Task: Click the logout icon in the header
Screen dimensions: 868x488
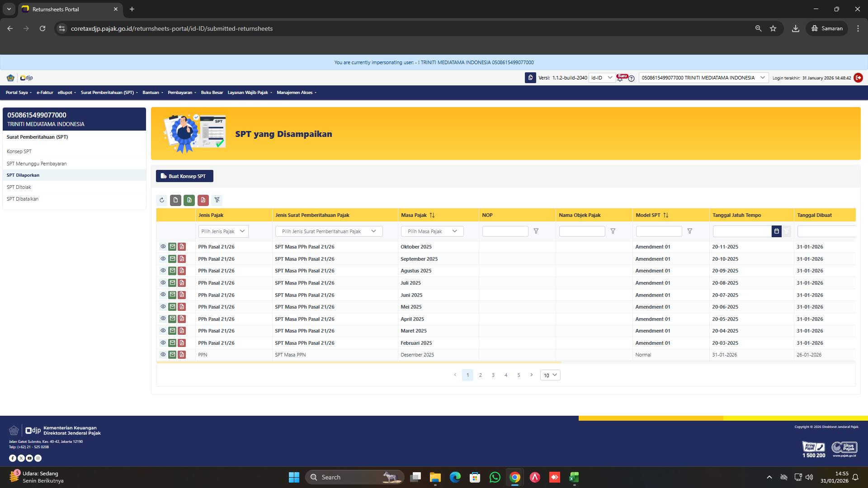Action: point(858,78)
